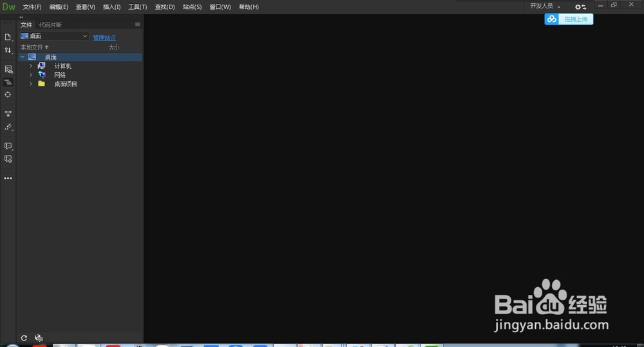This screenshot has width=644, height=347.
Task: Minimize the Dreamweaver window
Action: click(x=600, y=5)
